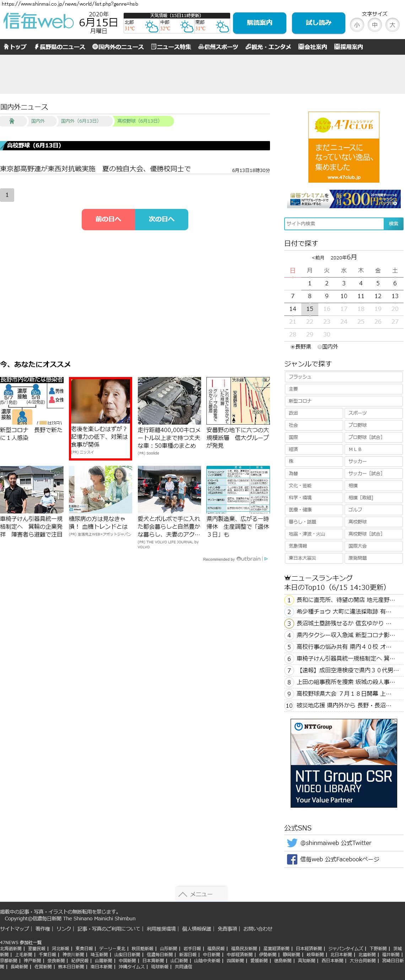Open the car engine article thumbnail

coord(169,400)
